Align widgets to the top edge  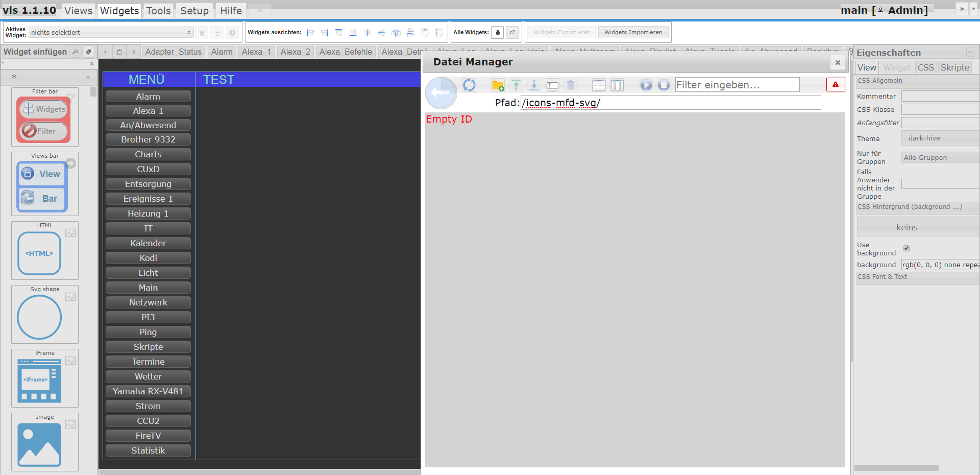(339, 33)
